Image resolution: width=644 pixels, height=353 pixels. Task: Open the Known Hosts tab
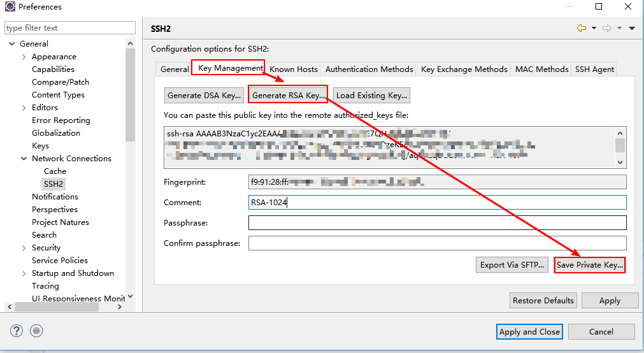point(293,69)
